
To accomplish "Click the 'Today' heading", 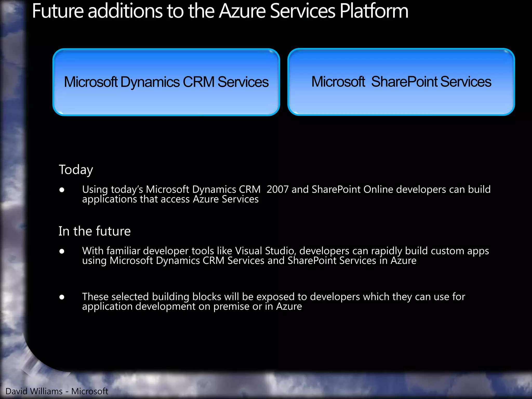I will 76,170.
